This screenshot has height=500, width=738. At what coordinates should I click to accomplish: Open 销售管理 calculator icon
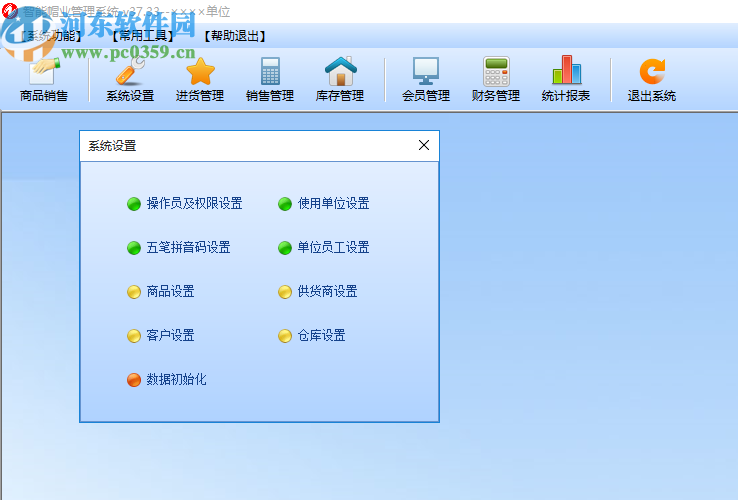[270, 71]
